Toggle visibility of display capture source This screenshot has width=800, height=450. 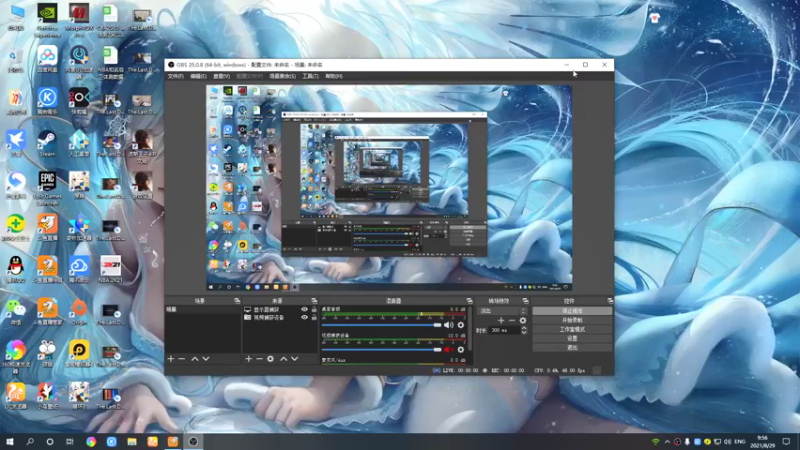(x=305, y=310)
